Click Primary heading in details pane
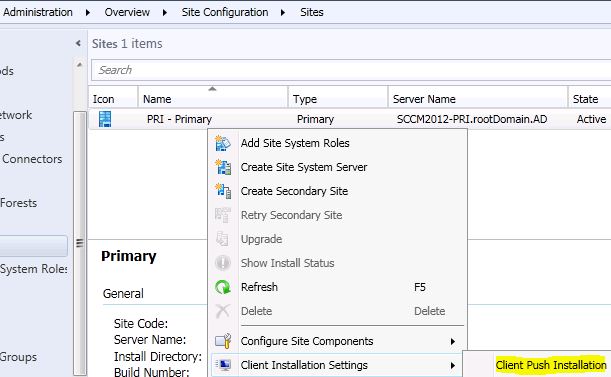 [129, 256]
